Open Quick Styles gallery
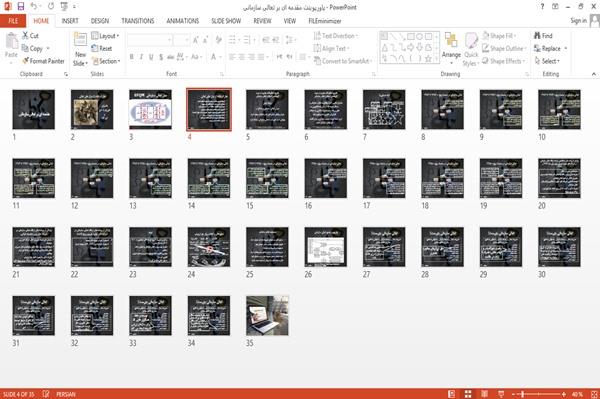 tap(471, 49)
